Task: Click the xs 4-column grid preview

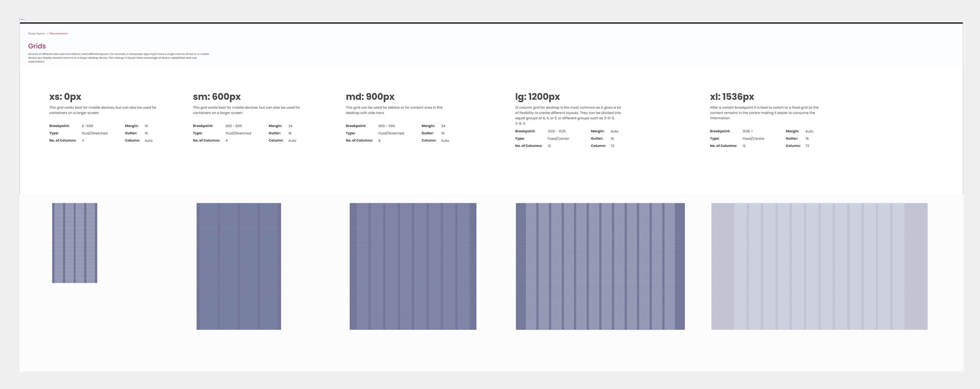Action: pos(74,243)
